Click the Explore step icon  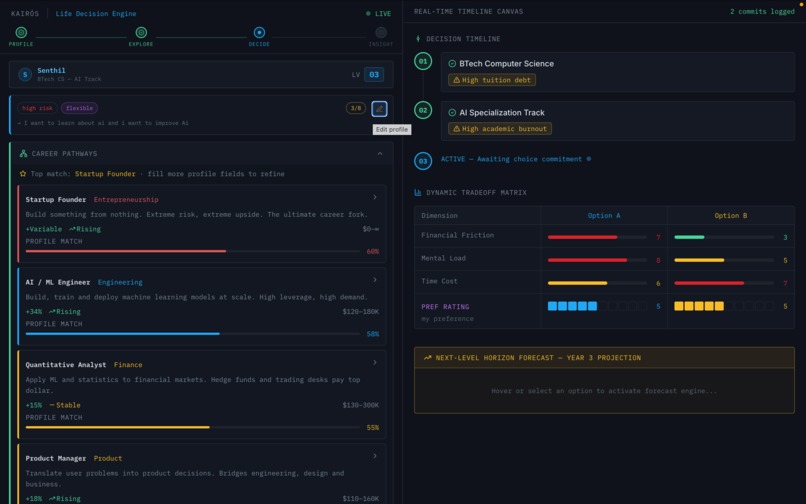(x=141, y=32)
